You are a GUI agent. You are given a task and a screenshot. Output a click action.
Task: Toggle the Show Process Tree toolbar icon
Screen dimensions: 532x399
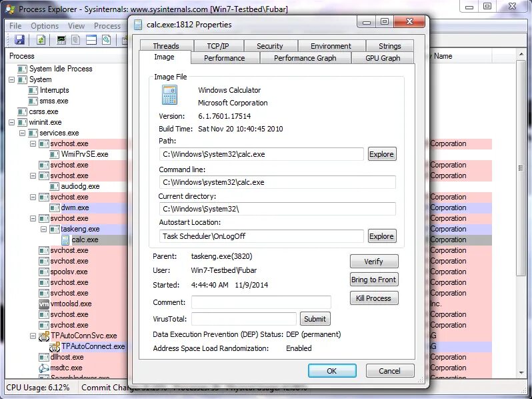point(76,40)
